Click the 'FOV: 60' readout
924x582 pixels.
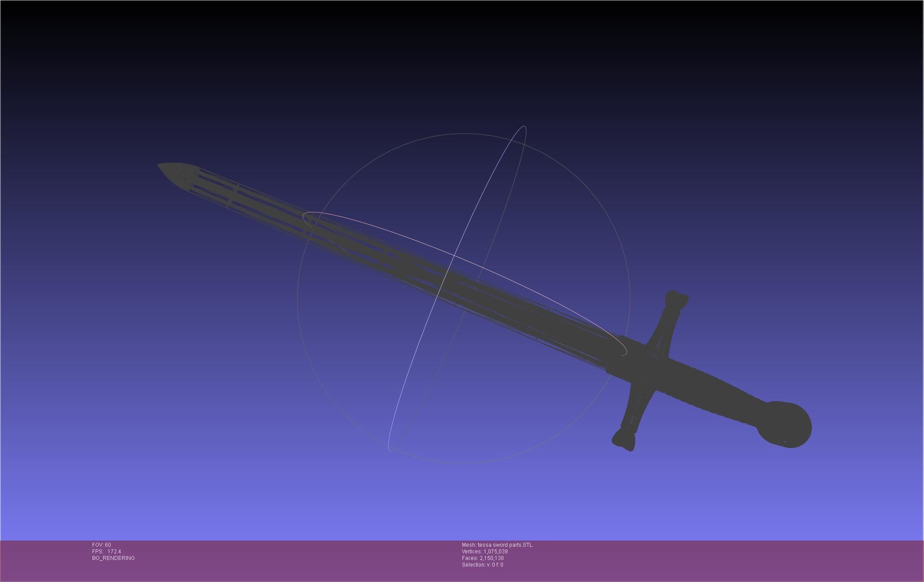pos(101,545)
